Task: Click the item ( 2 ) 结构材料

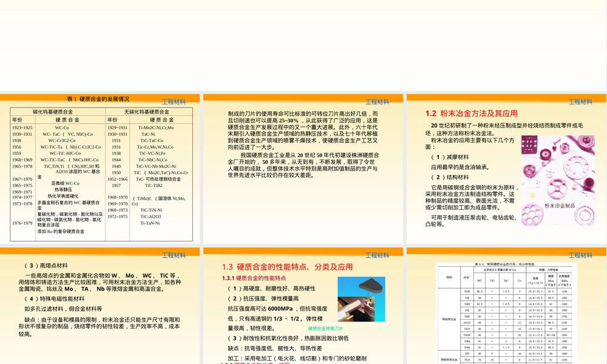Action: [449, 177]
